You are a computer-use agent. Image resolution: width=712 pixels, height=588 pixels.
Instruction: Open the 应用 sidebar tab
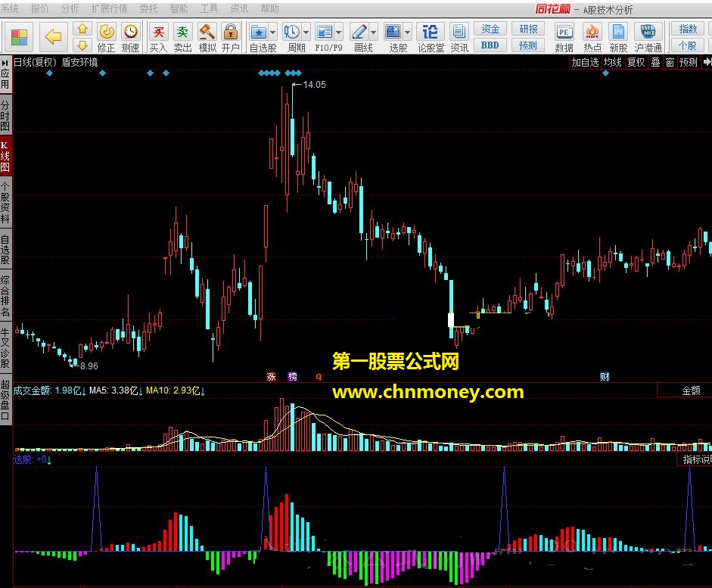click(x=5, y=74)
